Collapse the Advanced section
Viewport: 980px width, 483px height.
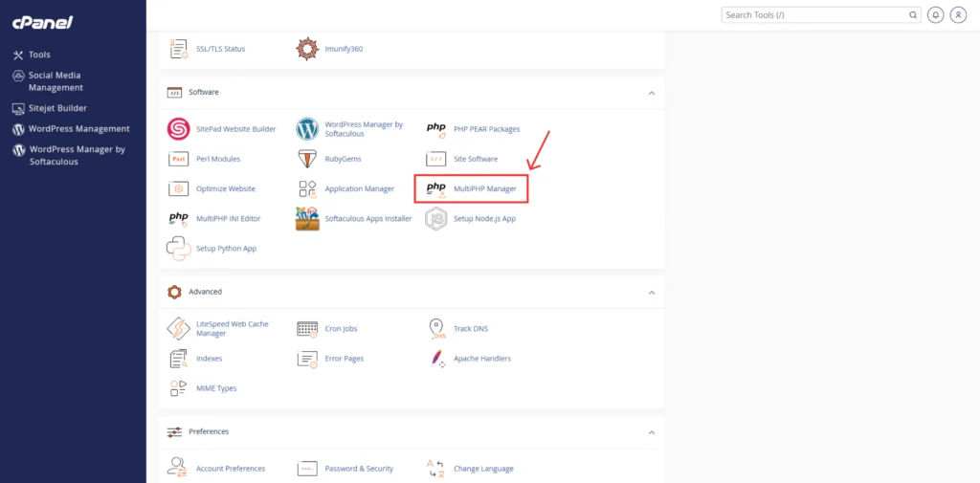(652, 292)
